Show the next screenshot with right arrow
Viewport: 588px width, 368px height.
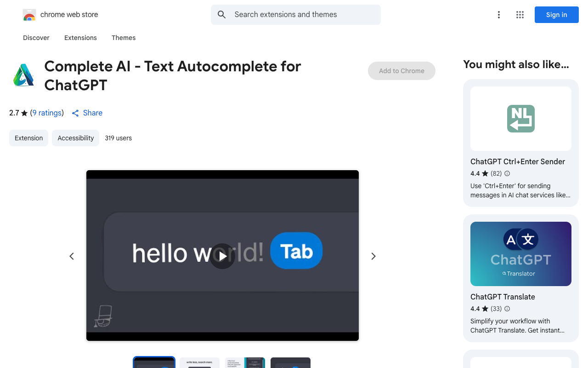coord(373,256)
